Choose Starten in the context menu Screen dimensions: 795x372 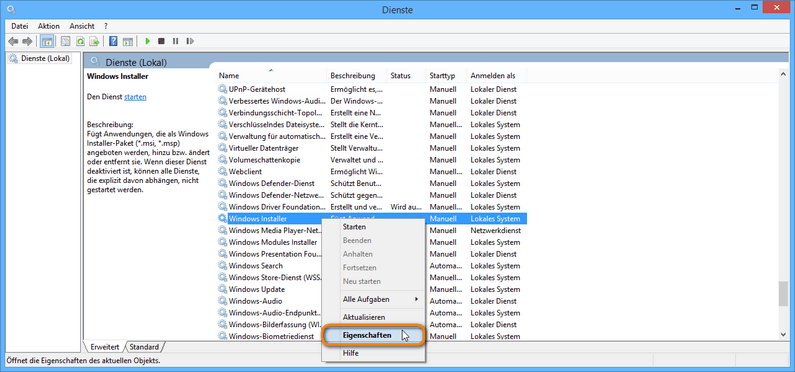pos(374,227)
